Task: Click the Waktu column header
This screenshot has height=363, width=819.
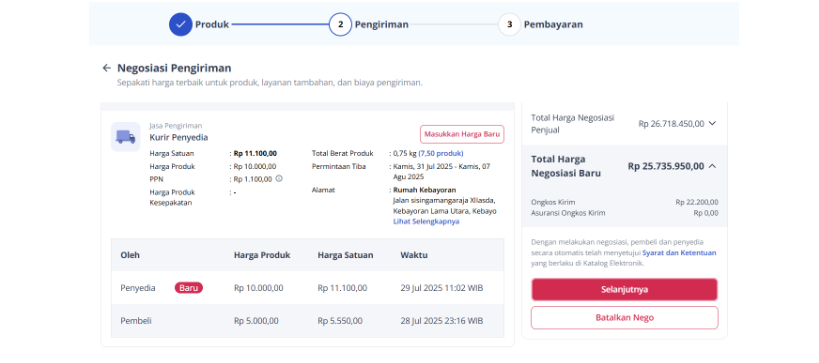Action: point(414,255)
